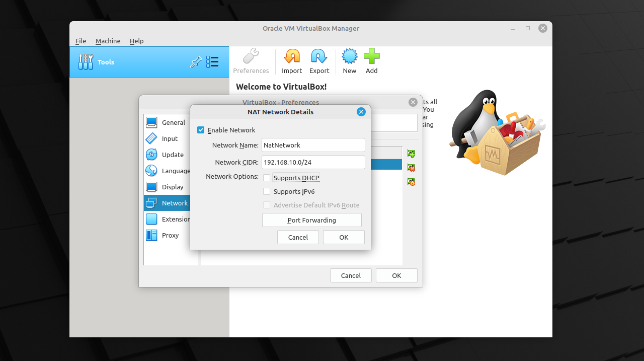The width and height of the screenshot is (644, 361).
Task: Click the remove NAT network icon
Action: tap(411, 168)
